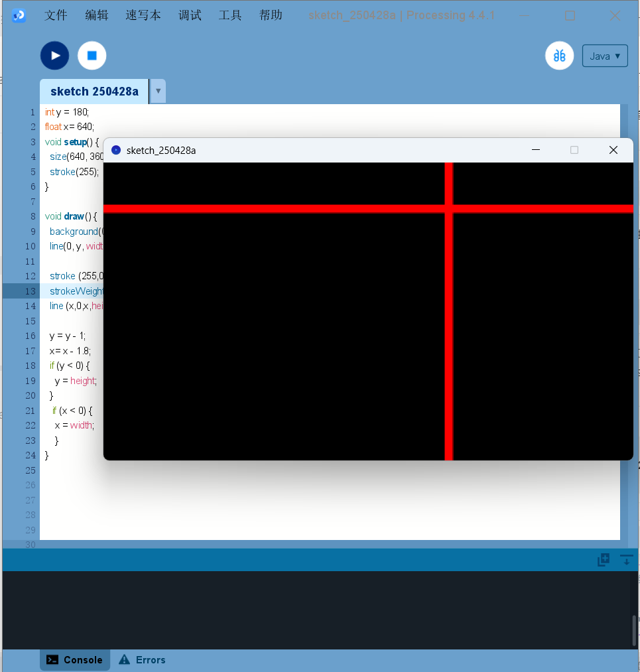This screenshot has width=640, height=672.
Task: Open the 编辑 menu
Action: tap(97, 15)
